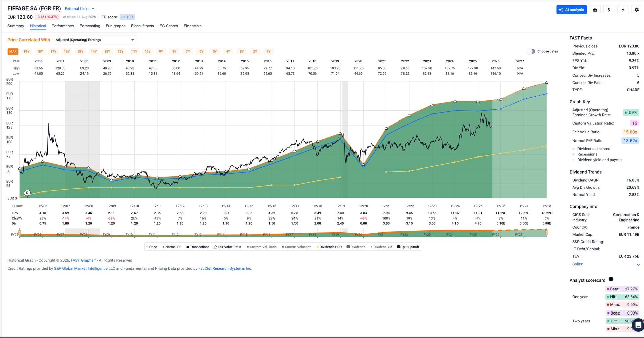Open the chat widget bubble

(638, 325)
